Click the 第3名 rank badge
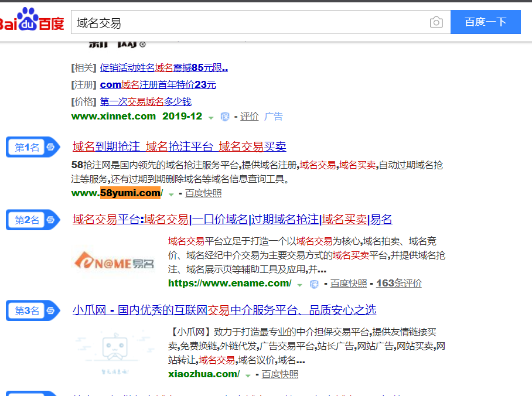This screenshot has height=396, width=532. click(33, 310)
